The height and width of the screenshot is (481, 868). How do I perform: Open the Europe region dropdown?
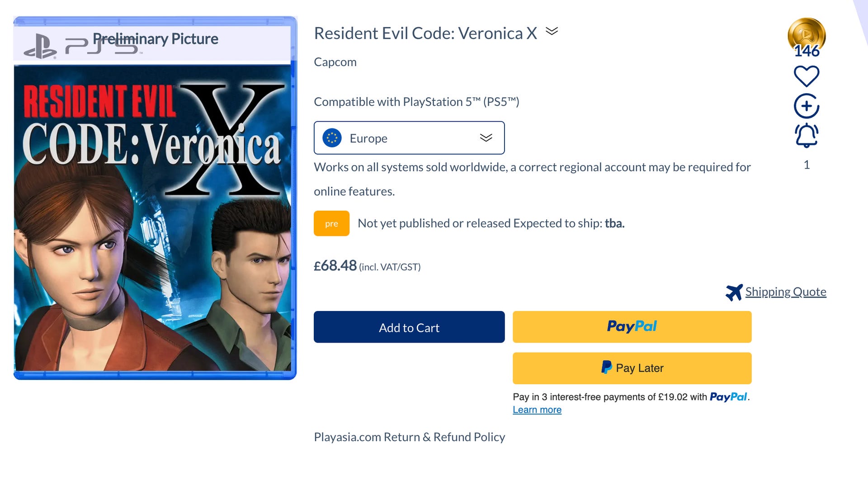coord(409,138)
